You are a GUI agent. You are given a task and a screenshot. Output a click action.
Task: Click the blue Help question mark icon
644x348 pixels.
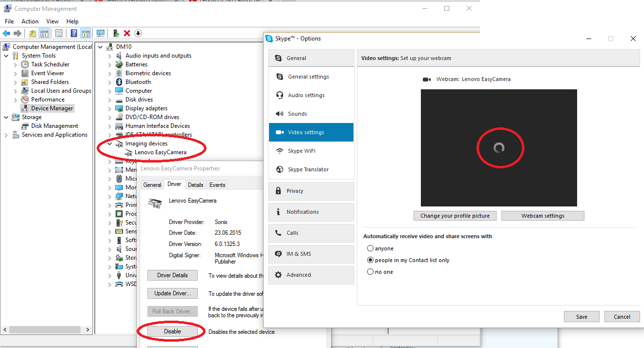74,33
